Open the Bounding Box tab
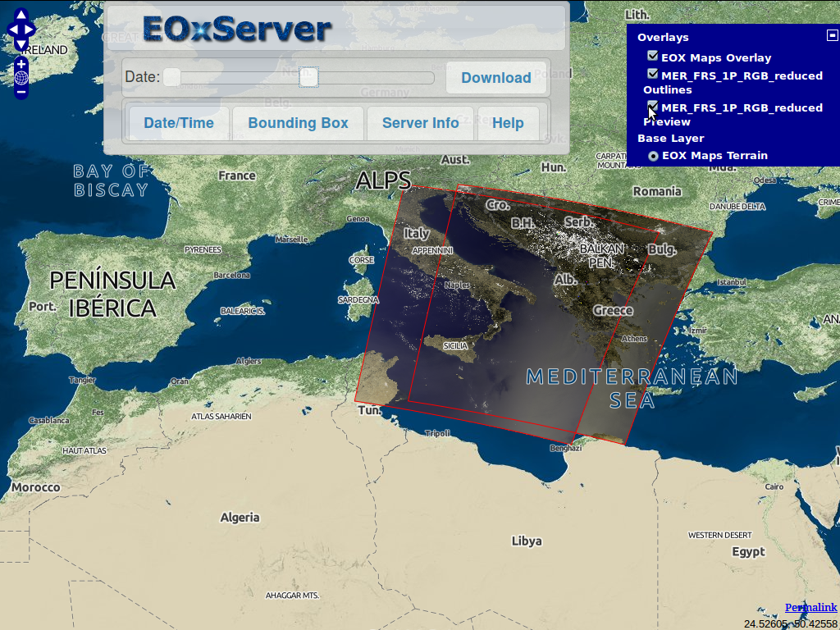 pos(298,123)
